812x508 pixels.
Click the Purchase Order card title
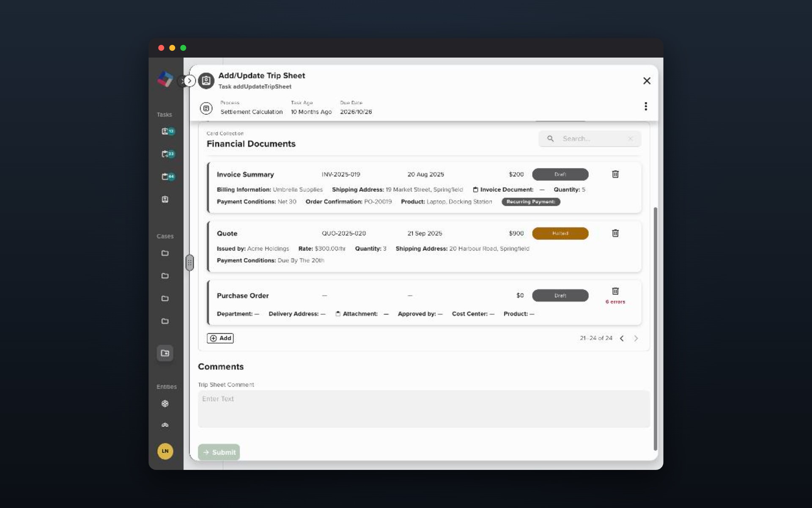click(x=243, y=295)
